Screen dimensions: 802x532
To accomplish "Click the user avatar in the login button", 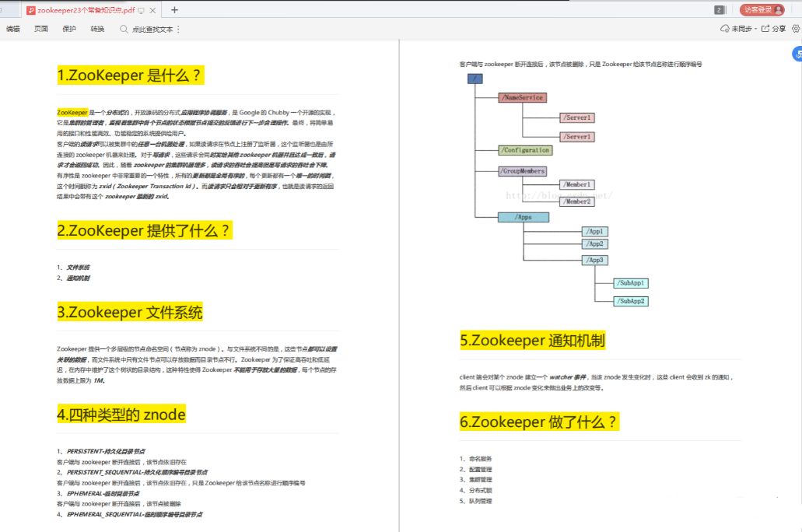I will tap(779, 9).
